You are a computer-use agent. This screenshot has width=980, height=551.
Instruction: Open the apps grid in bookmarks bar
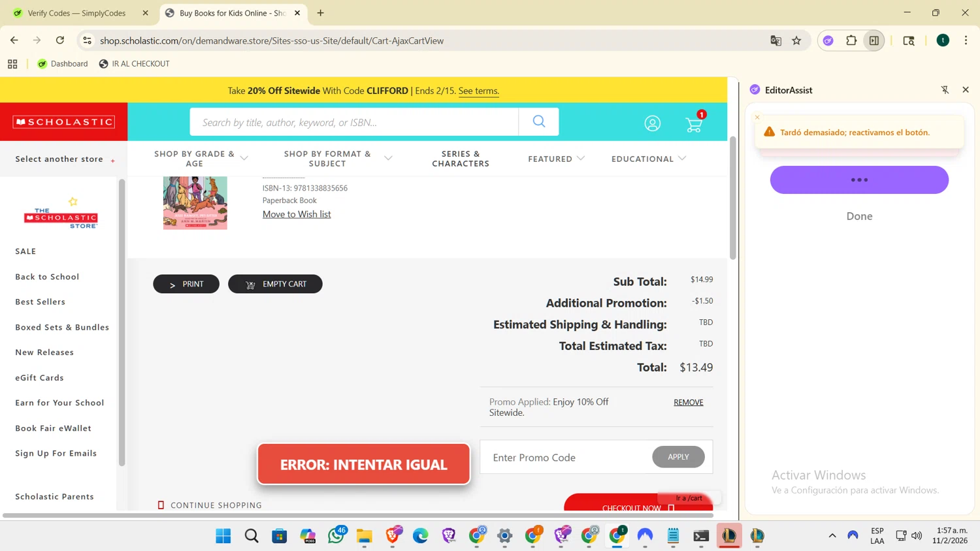click(x=12, y=64)
